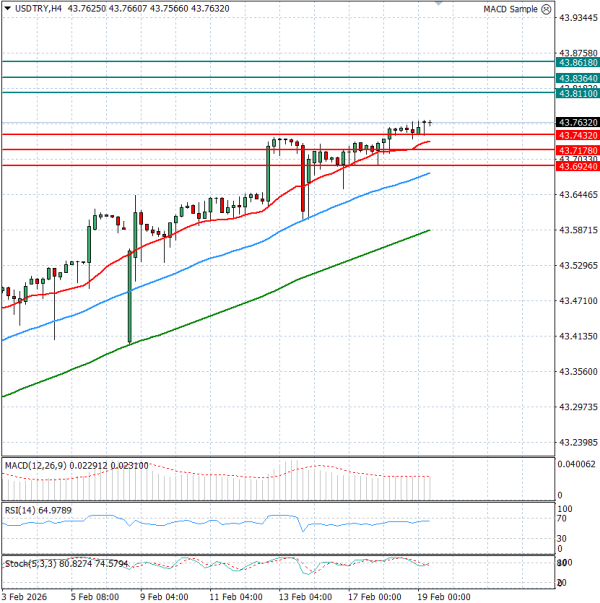Select the 43.71780 support level label
The height and width of the screenshot is (603, 600).
[578, 150]
